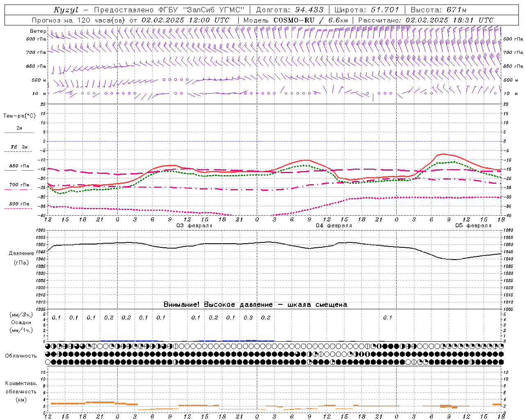
Task: Select the model label COSMO-RU / 6.6км
Action: click(310, 20)
